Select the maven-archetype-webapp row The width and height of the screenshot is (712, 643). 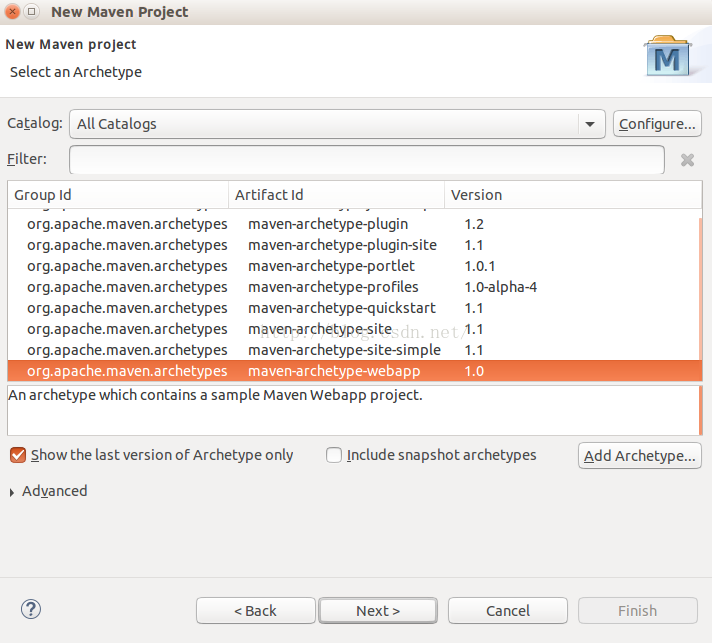click(x=353, y=371)
